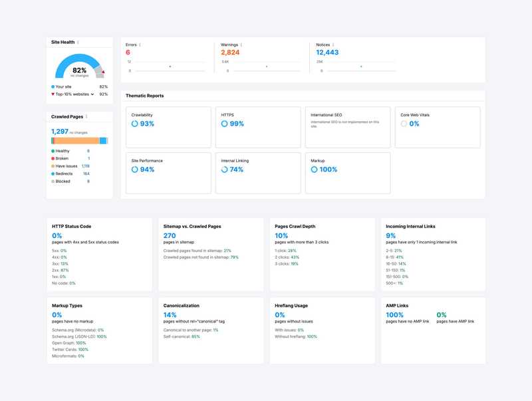Click the info icon next to Errors
The height and width of the screenshot is (401, 532).
tap(140, 45)
